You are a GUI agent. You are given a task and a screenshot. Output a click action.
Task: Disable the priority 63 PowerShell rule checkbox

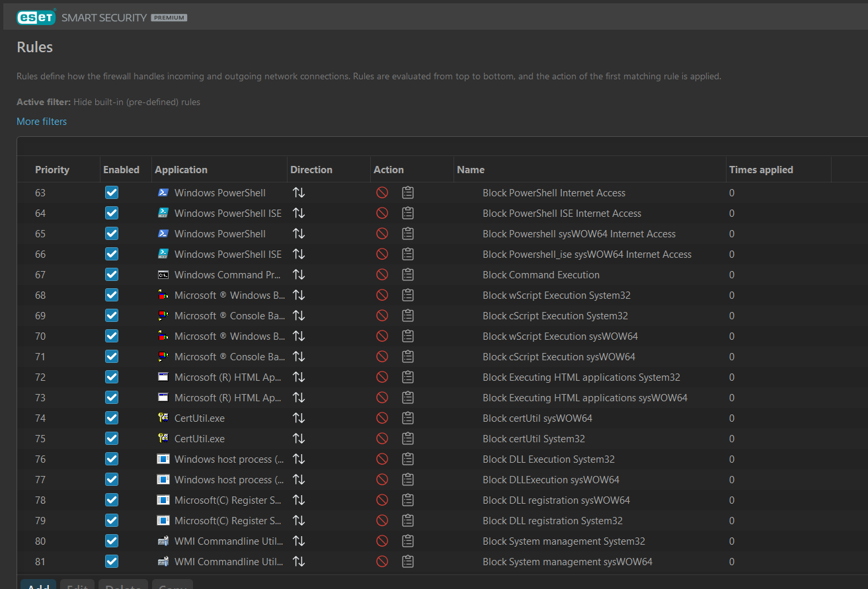click(x=112, y=193)
